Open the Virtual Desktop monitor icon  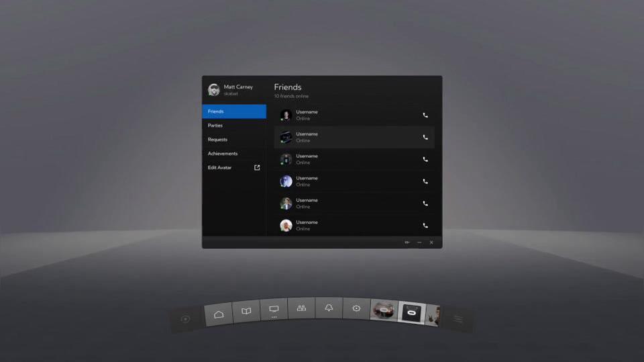(x=274, y=310)
